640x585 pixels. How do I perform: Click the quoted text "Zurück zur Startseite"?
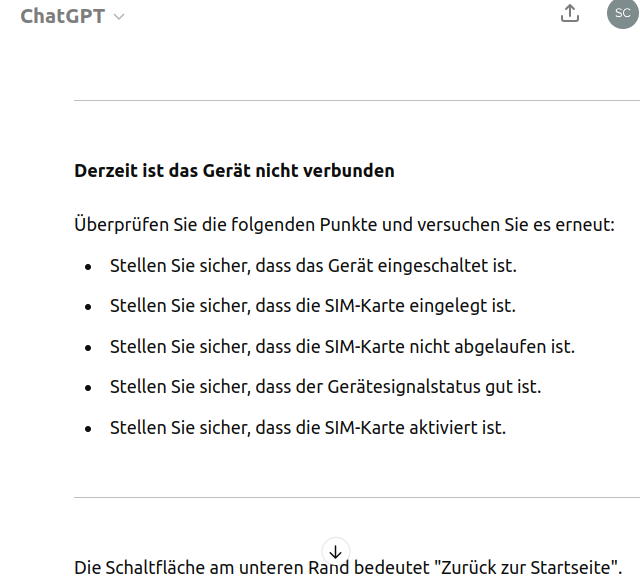tap(528, 568)
